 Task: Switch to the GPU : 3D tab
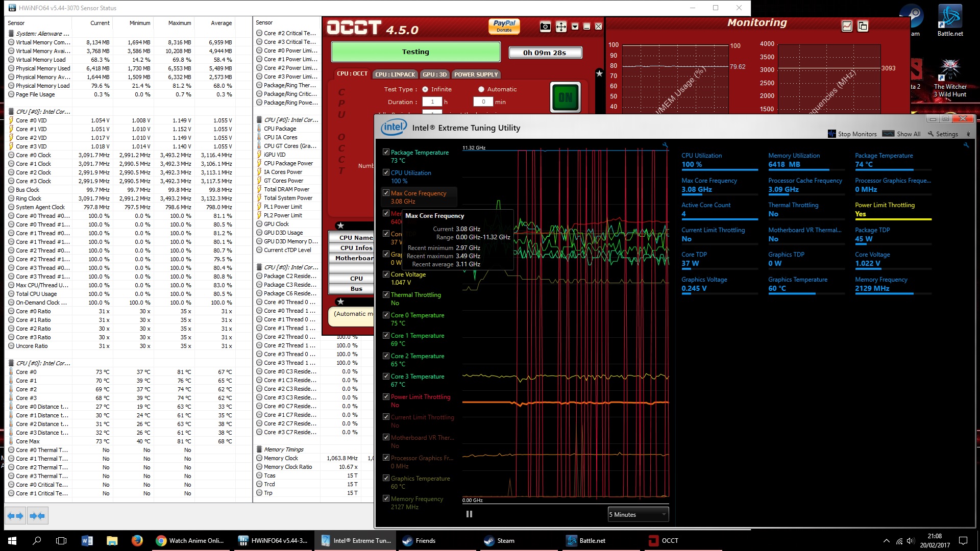(434, 74)
